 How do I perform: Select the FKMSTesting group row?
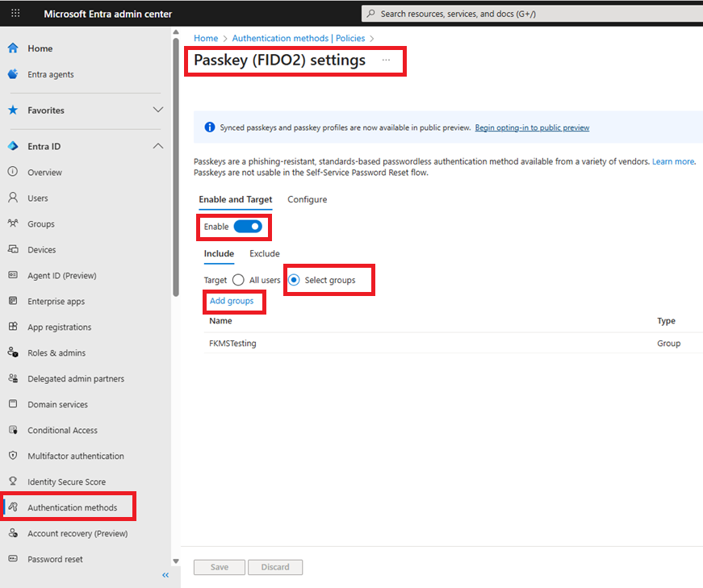click(x=453, y=344)
